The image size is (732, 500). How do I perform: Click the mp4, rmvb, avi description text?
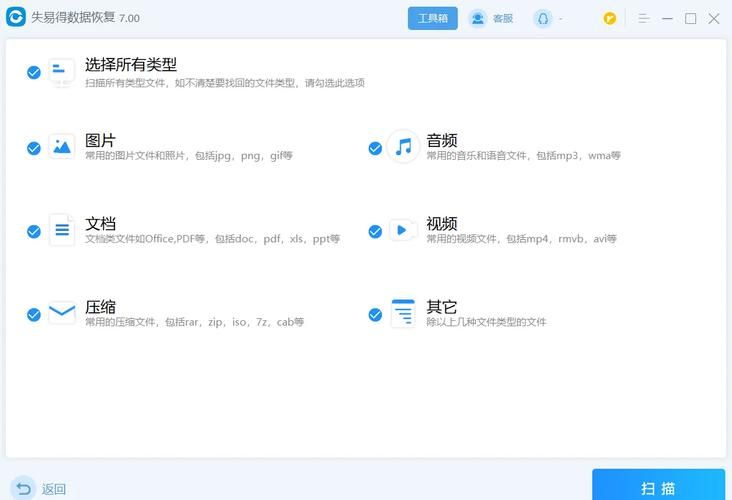(521, 239)
